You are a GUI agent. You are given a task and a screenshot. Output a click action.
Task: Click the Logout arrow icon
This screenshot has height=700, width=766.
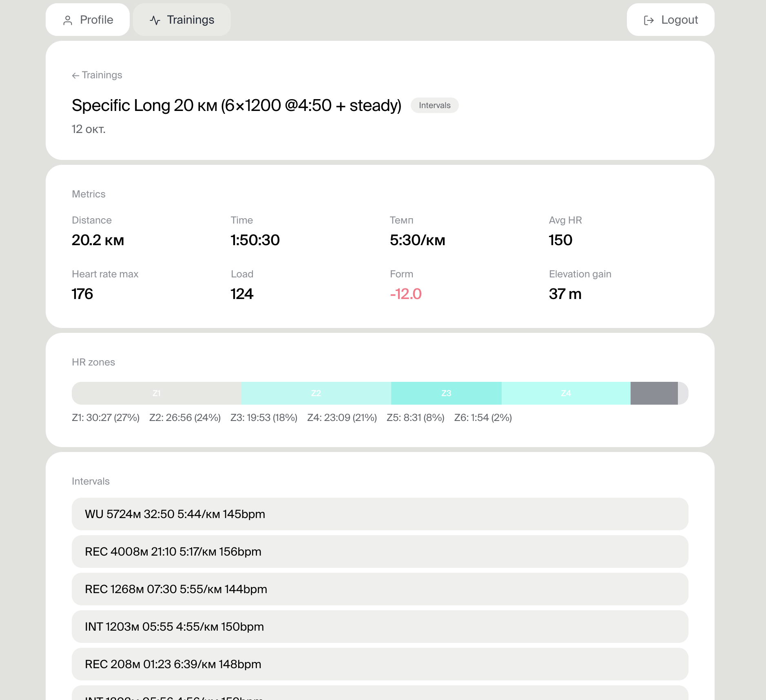[649, 20]
